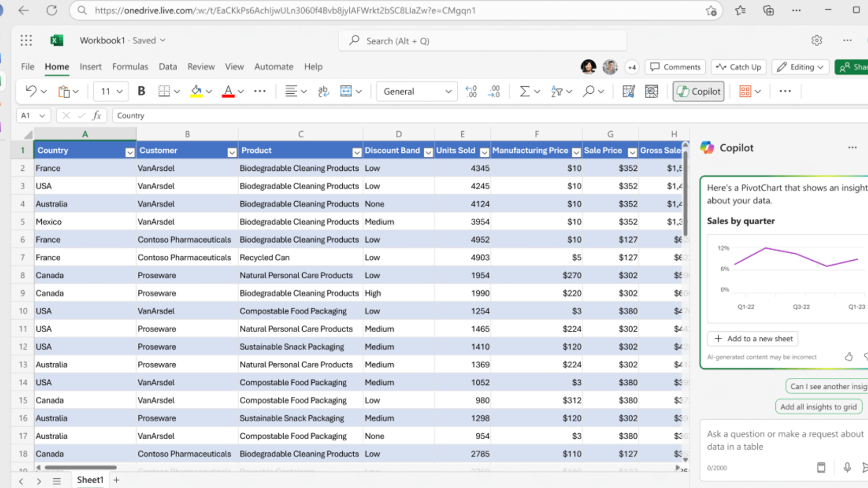Click the Search box at top
868x488 pixels.
pyautogui.click(x=483, y=41)
